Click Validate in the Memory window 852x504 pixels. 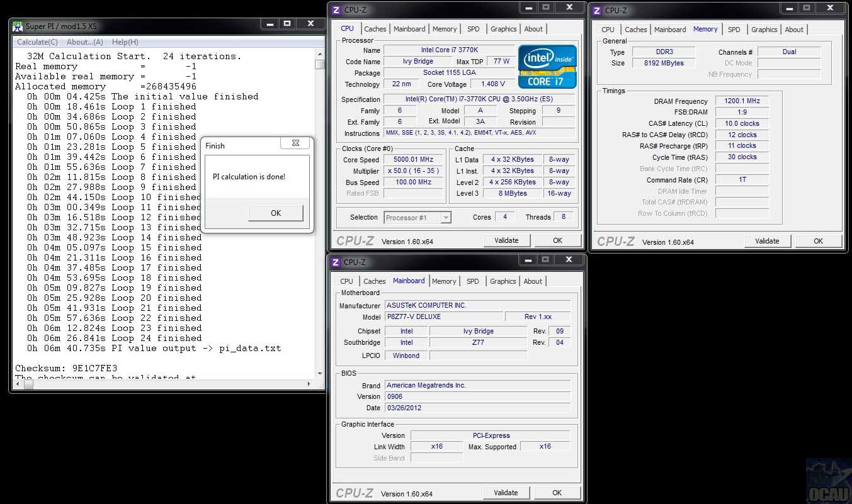click(767, 241)
